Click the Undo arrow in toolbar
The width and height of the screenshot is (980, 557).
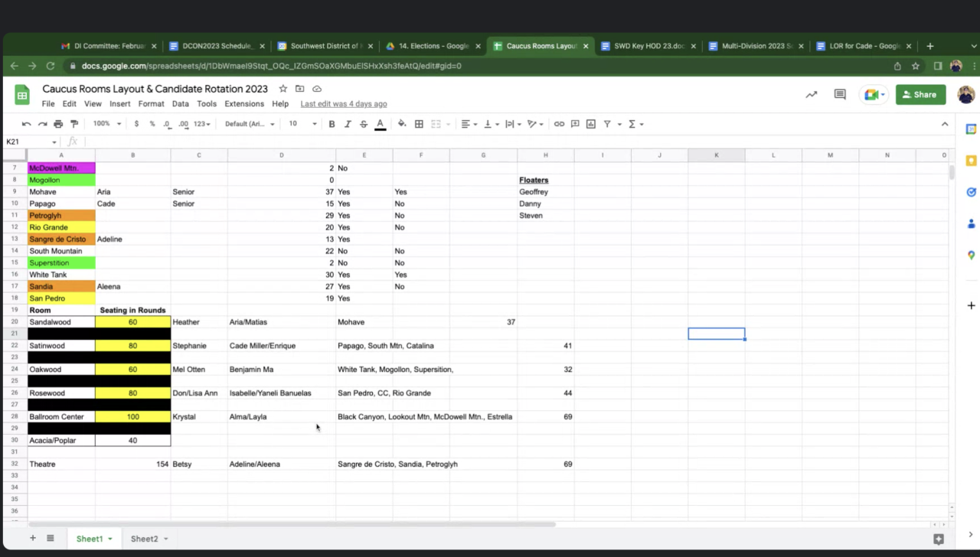click(27, 124)
